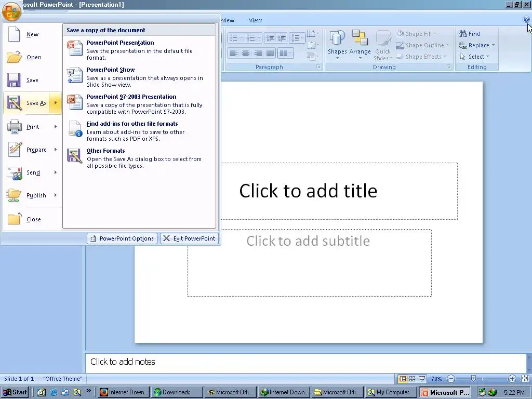Click the Send envelope icon
Image resolution: width=532 pixels, height=399 pixels.
pyautogui.click(x=14, y=172)
